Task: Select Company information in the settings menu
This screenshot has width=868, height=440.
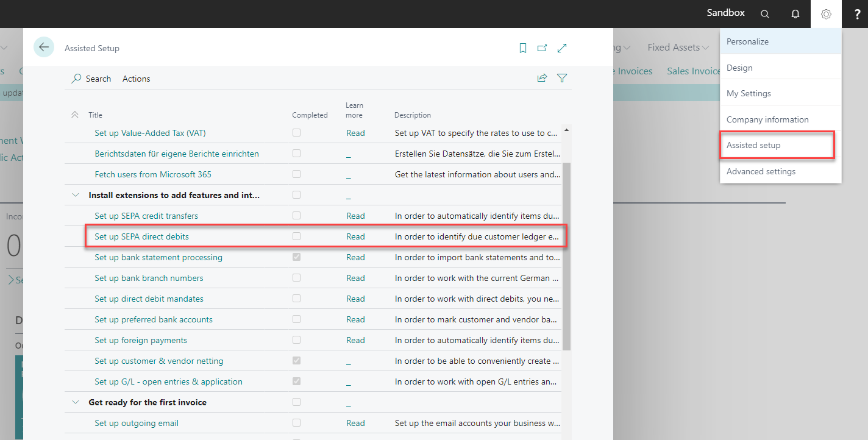Action: (x=767, y=119)
